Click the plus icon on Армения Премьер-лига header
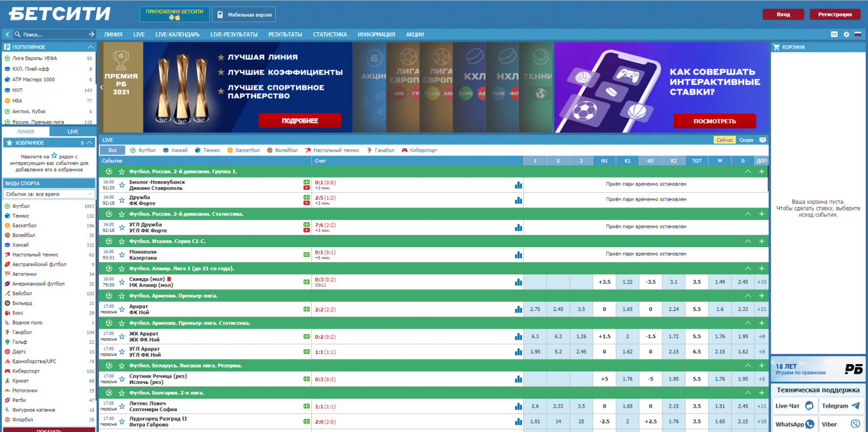The image size is (868, 432). pos(761,296)
